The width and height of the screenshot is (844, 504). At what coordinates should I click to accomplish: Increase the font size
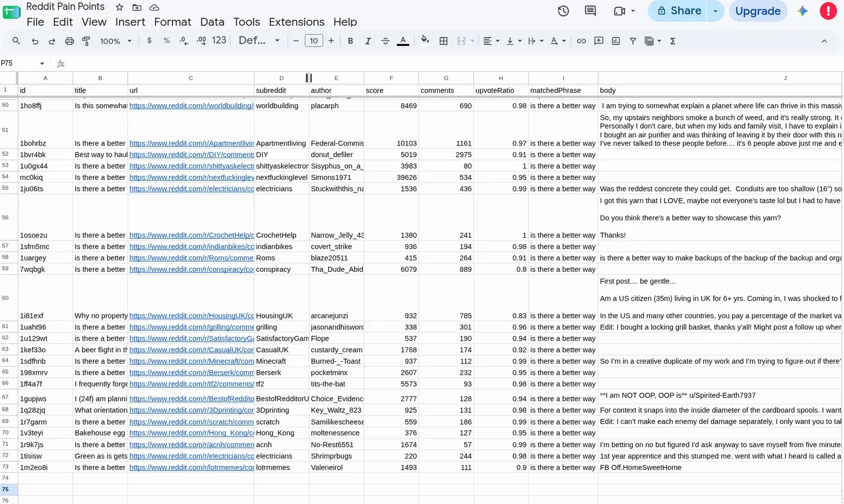[331, 41]
